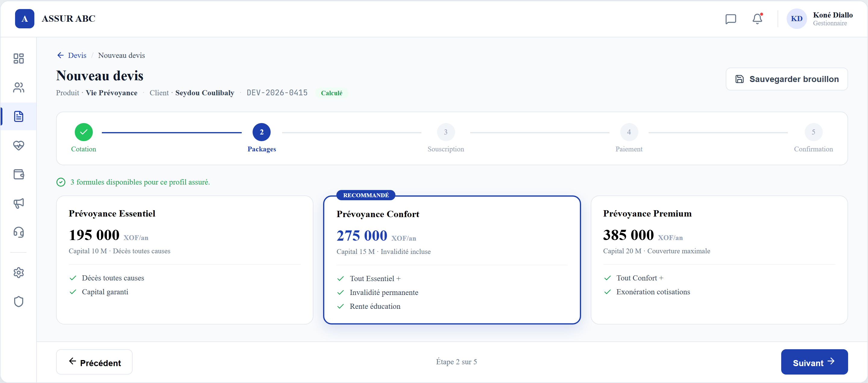Click 'Capital 20 M · Couverture maximale' text
Image resolution: width=868 pixels, height=383 pixels.
pos(656,251)
